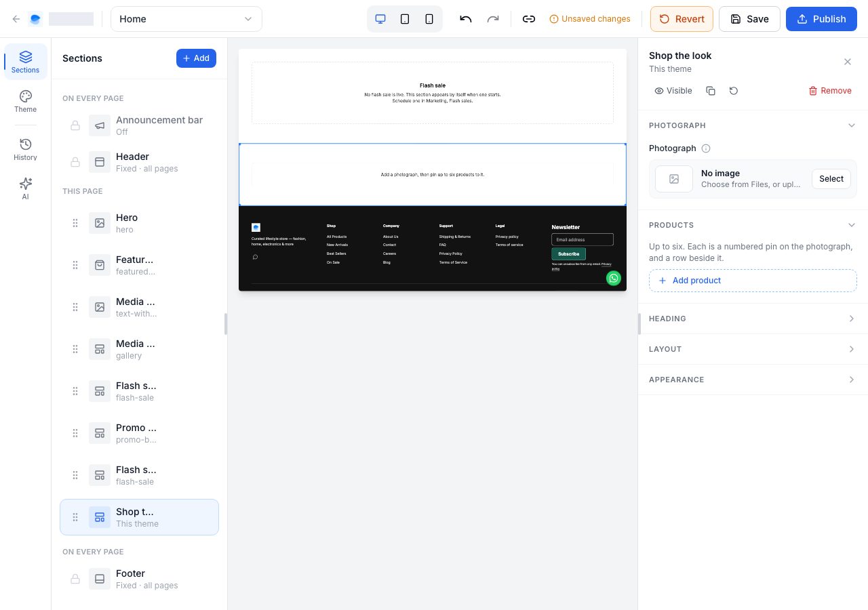868x610 pixels.
Task: Duplicate section using copy icon
Action: pos(711,91)
